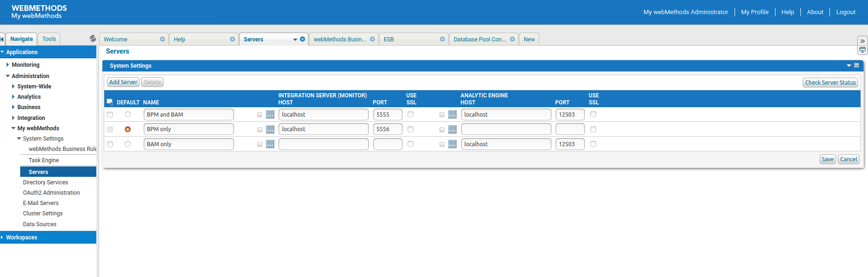
Task: Enable Integration Server SSL for BPM only
Action: [x=411, y=129]
